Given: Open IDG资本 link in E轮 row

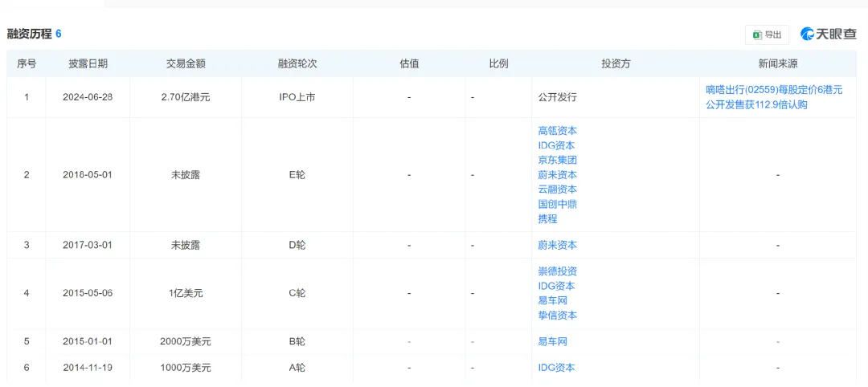Looking at the screenshot, I should (556, 146).
